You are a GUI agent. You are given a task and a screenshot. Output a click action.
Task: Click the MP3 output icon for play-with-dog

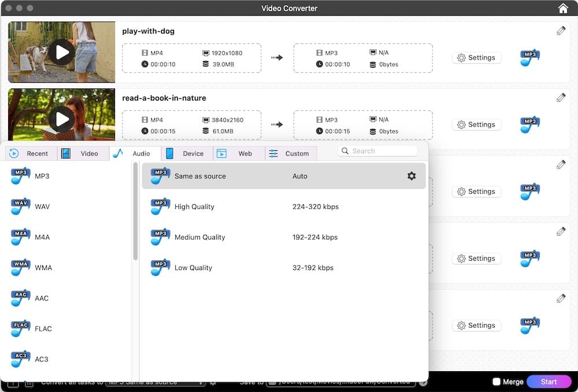click(529, 58)
